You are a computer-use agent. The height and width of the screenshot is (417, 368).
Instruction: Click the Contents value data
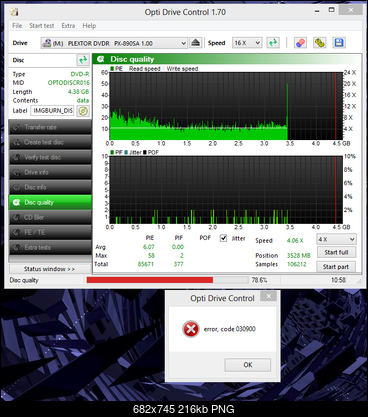pos(83,100)
